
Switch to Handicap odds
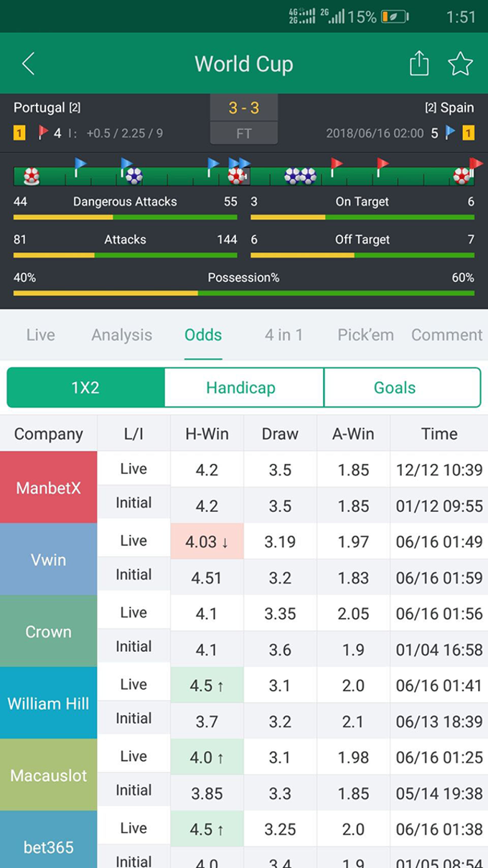click(240, 388)
